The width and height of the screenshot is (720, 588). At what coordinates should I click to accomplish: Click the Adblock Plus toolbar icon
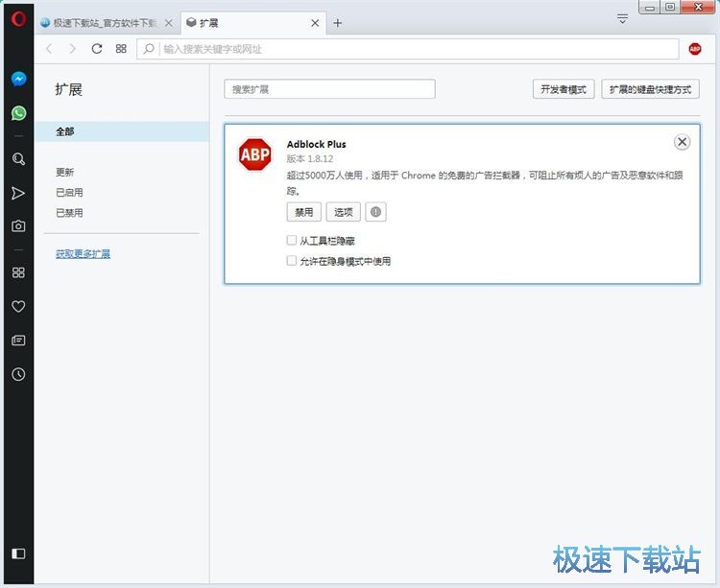(695, 49)
